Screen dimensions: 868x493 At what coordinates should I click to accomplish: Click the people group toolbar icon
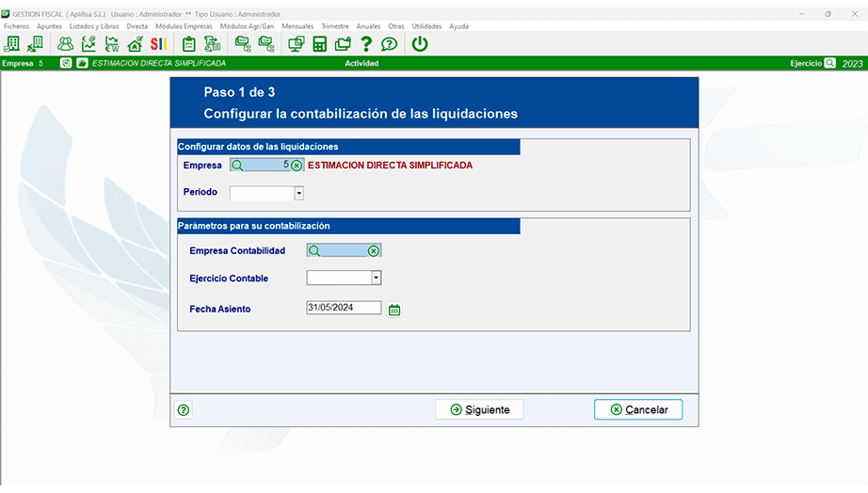click(65, 44)
